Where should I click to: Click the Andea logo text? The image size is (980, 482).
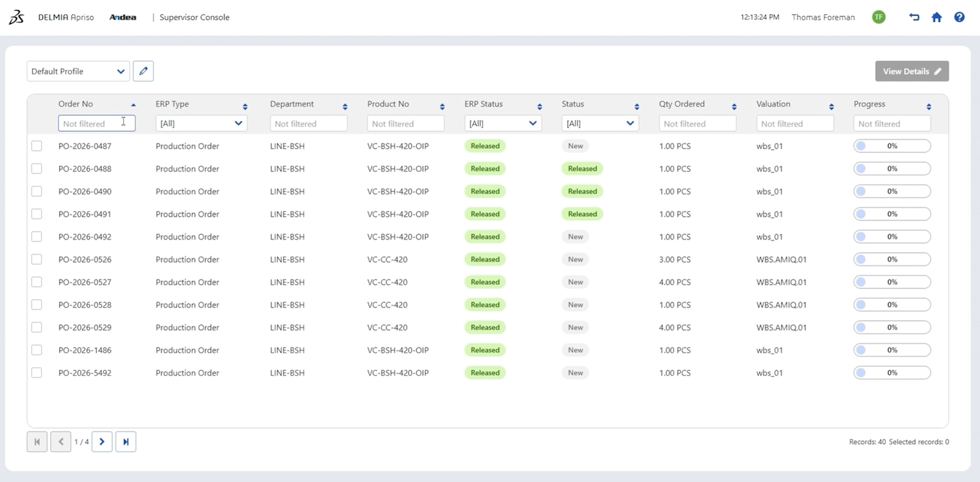coord(122,17)
